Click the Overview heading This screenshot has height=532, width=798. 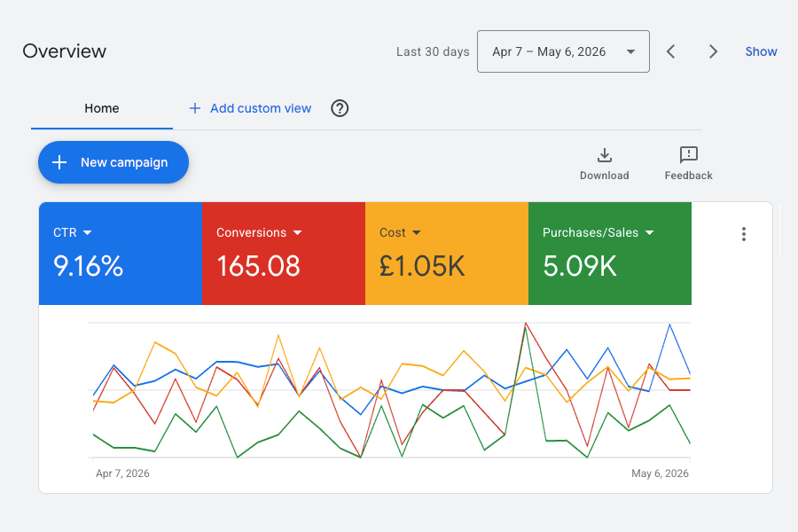65,51
